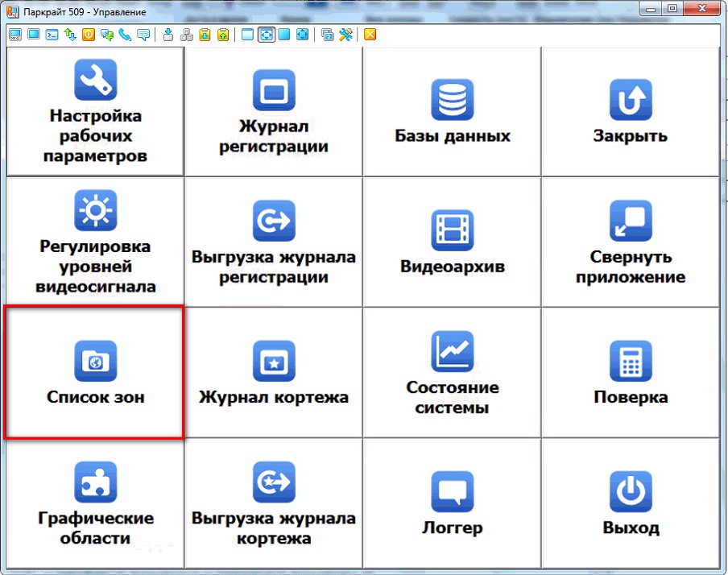Click the command prompt toolbar icon
728x575 pixels.
[x=51, y=34]
